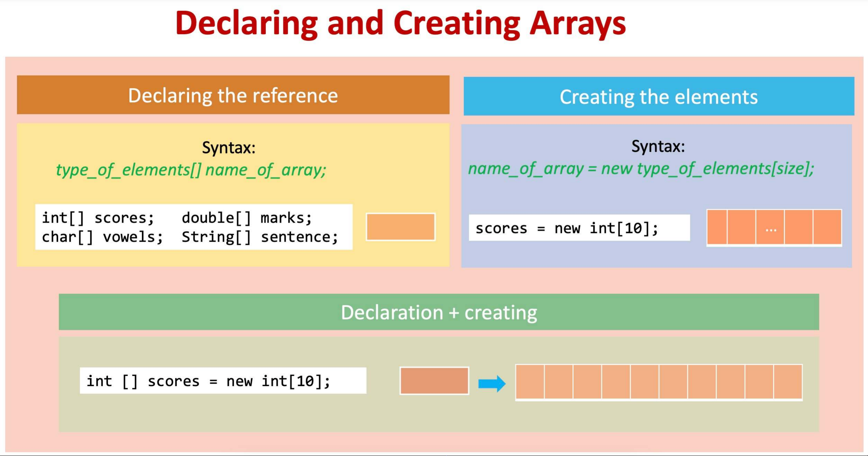Image resolution: width=868 pixels, height=456 pixels.
Task: Click the rightmost cell of the five-cell array
Action: pyautogui.click(x=827, y=227)
